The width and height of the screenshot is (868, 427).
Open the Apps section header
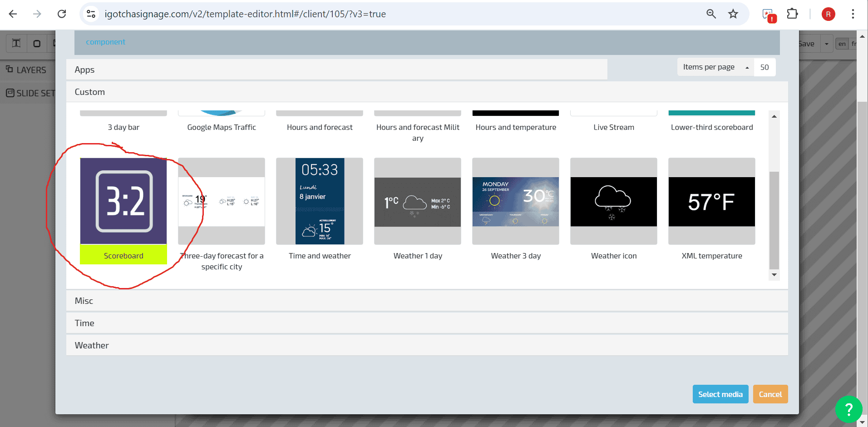[x=336, y=70]
